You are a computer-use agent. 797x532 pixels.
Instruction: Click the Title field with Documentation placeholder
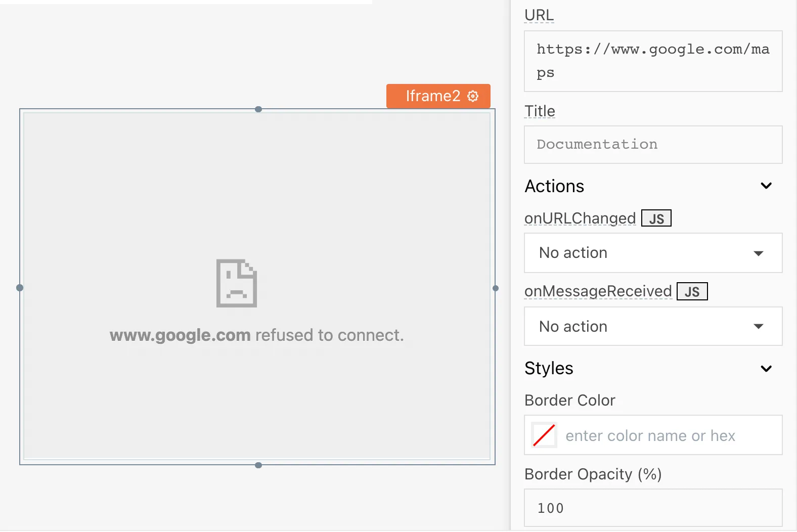point(653,145)
